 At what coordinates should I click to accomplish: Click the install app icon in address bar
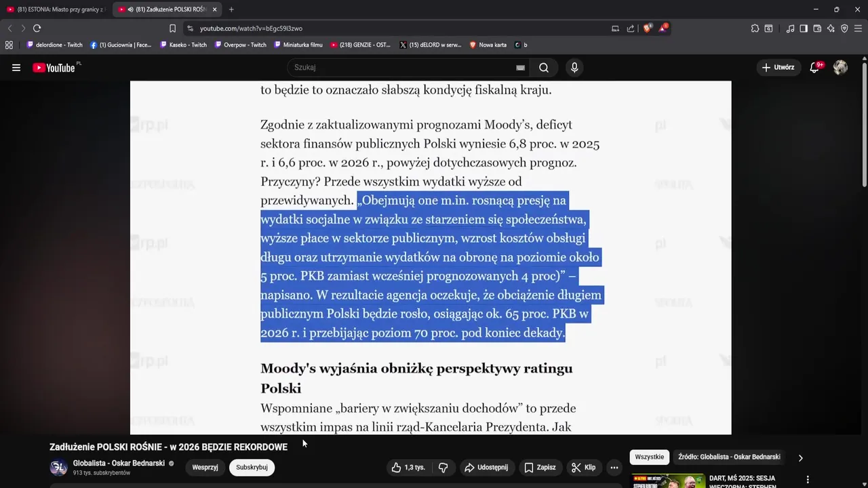(616, 28)
